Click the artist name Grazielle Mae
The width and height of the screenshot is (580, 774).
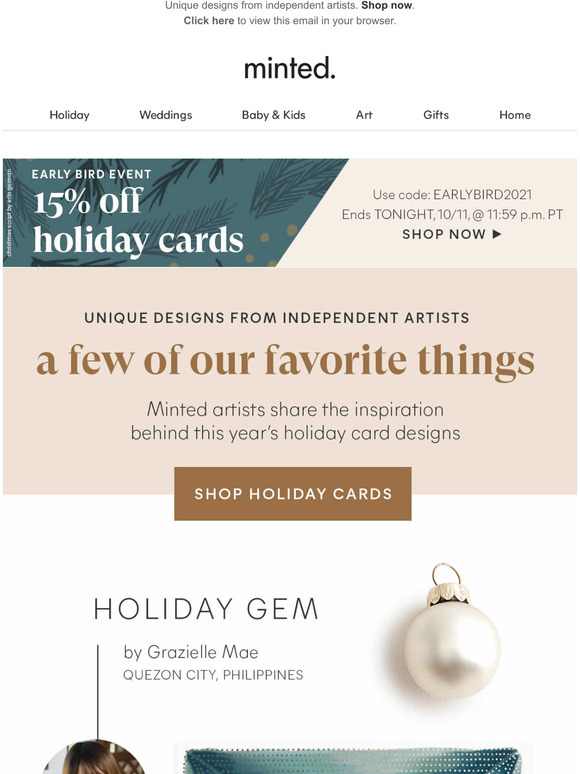[x=202, y=652]
